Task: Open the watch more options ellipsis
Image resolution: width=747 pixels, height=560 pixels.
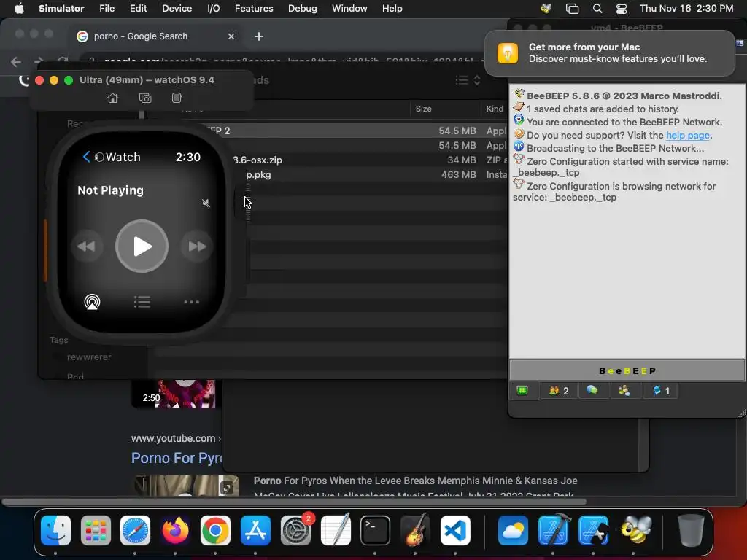Action: pos(192,302)
